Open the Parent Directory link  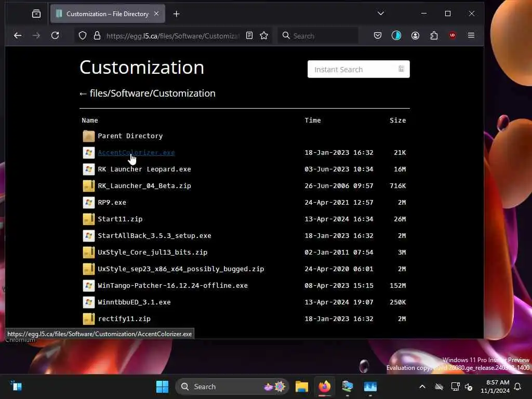130,136
